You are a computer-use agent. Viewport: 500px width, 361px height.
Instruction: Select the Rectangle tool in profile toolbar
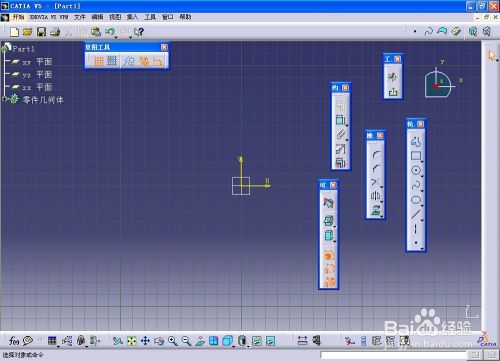point(416,156)
